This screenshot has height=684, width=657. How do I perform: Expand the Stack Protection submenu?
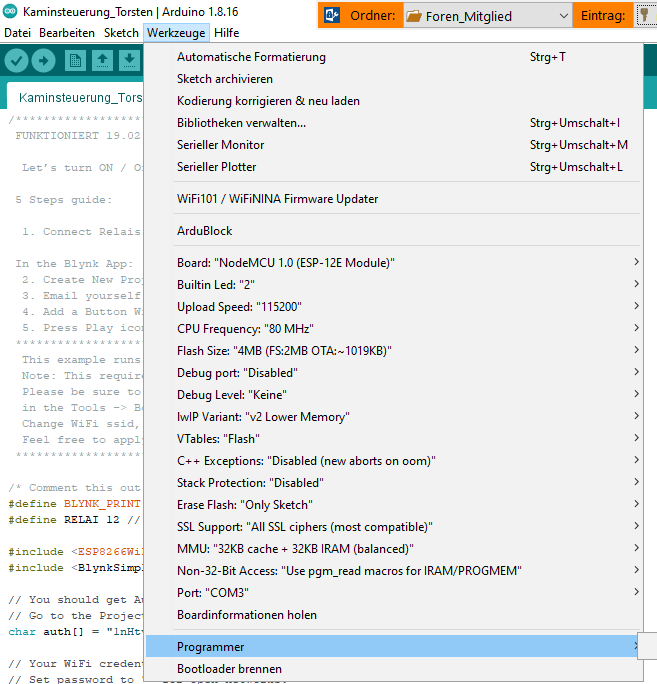393,483
